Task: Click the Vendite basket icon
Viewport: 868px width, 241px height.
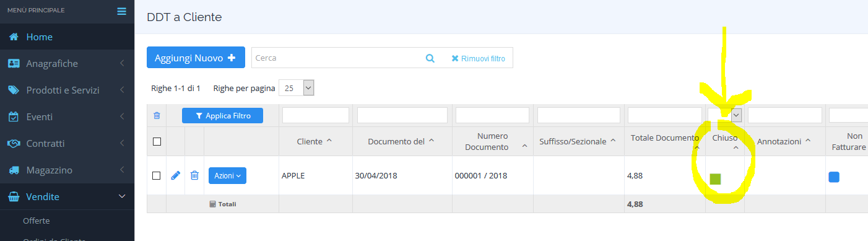Action: [x=13, y=197]
